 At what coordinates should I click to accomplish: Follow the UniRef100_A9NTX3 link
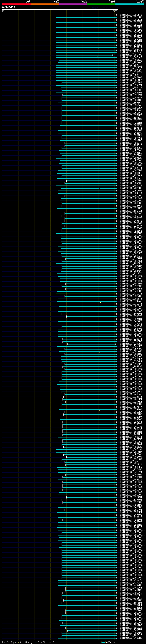[x=131, y=60]
